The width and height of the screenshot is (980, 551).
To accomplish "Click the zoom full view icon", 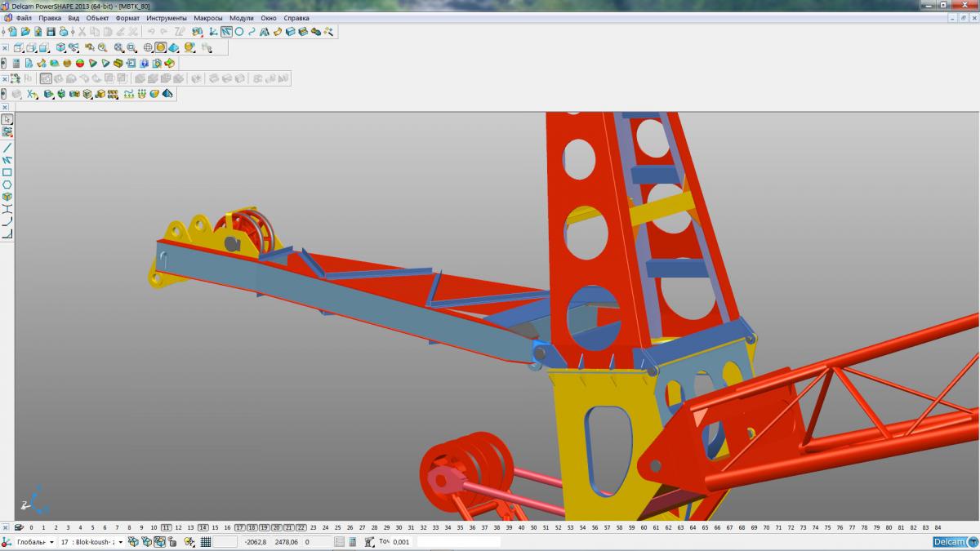I will [118, 47].
